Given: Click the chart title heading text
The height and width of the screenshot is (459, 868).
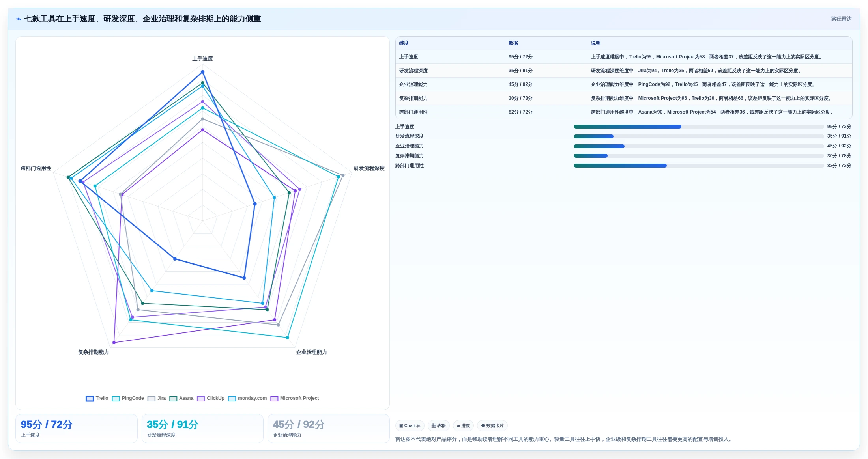Looking at the screenshot, I should tap(142, 19).
